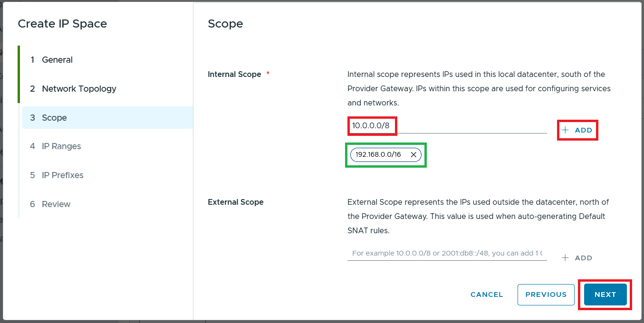Click NEXT to continue the wizard
The width and height of the screenshot is (644, 323).
tap(605, 294)
